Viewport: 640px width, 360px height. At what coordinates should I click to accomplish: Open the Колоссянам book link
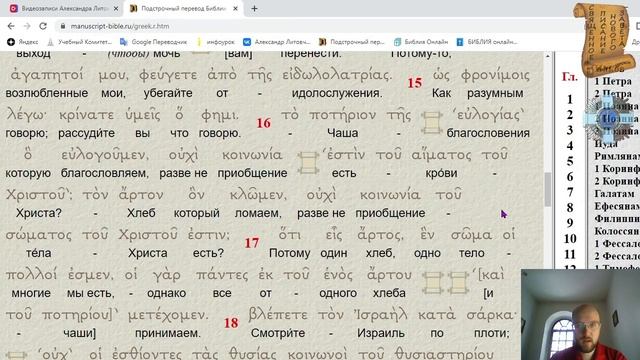click(617, 231)
